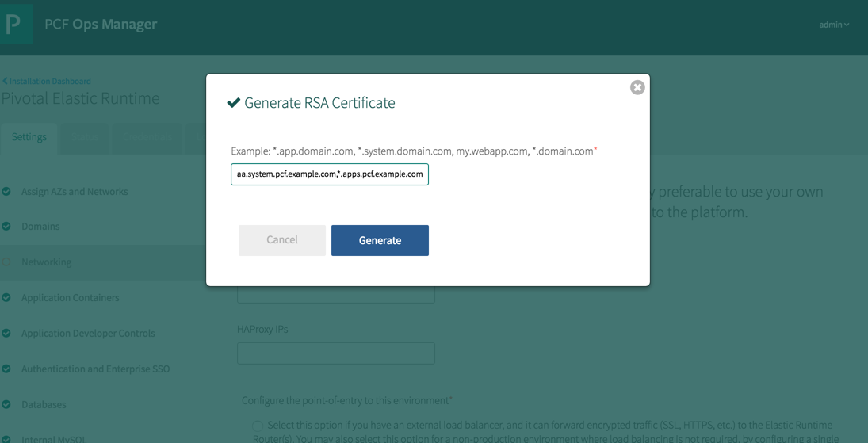Open the admin user dropdown menu
The height and width of the screenshot is (443, 868).
(x=834, y=25)
